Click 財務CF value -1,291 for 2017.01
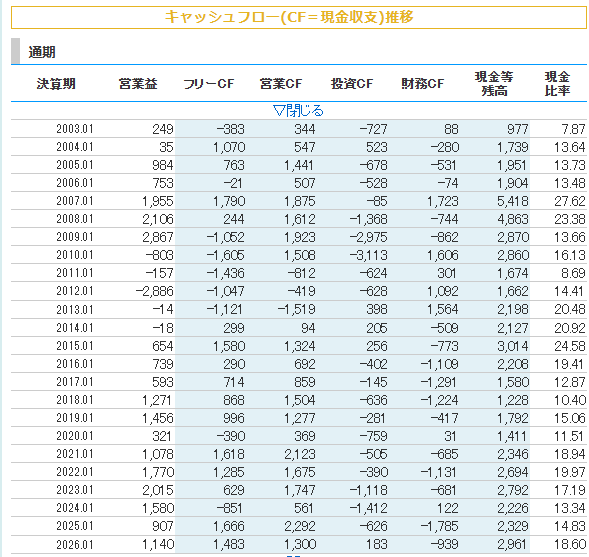This screenshot has width=589, height=557. tap(439, 382)
